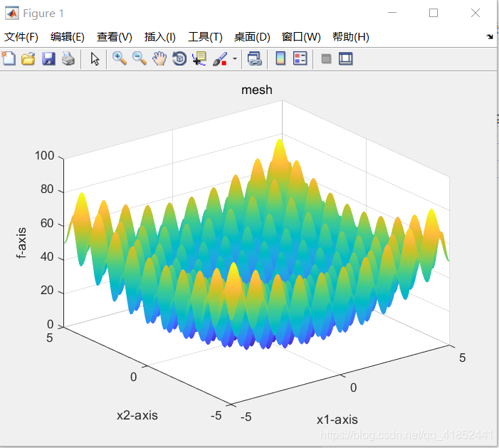Print the figure using the printer icon
Screen dimensions: 499x448
(68, 58)
